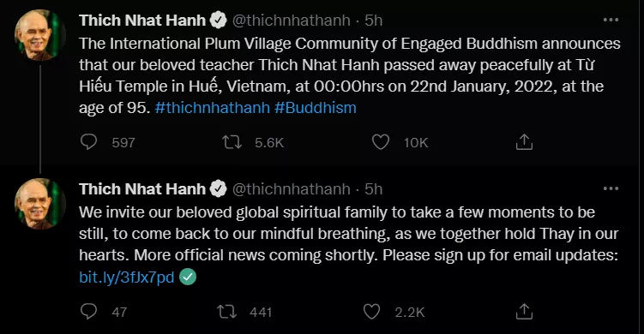
Task: Open Thich Nhat Hanh name on first tweet
Action: pyautogui.click(x=142, y=20)
